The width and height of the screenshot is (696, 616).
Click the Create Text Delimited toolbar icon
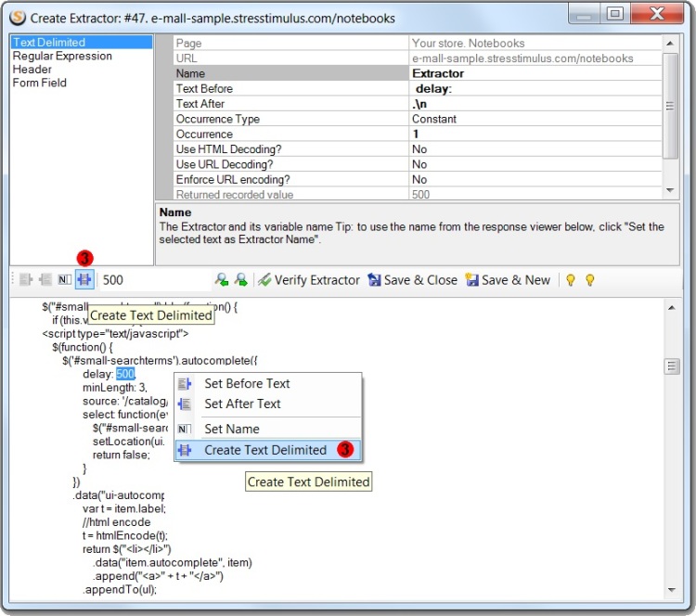[84, 279]
